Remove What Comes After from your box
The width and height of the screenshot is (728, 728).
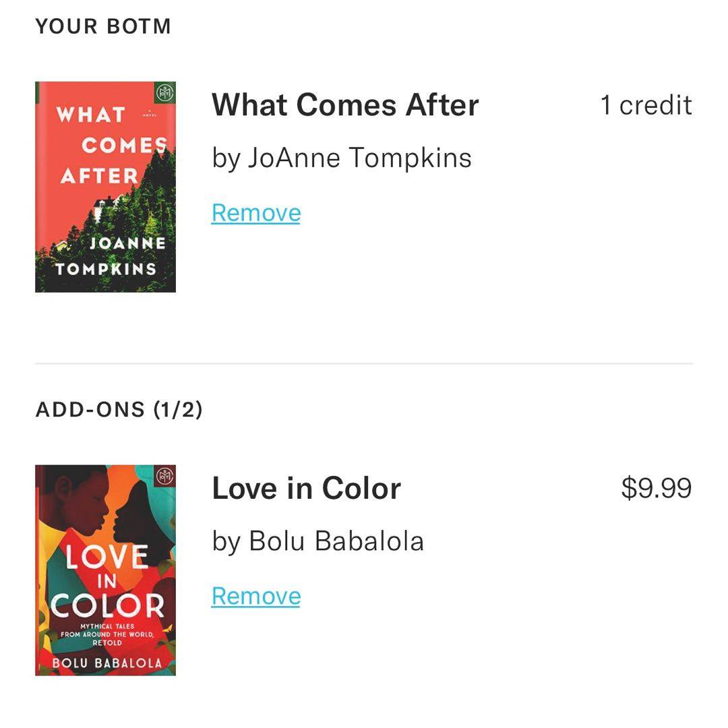255,213
